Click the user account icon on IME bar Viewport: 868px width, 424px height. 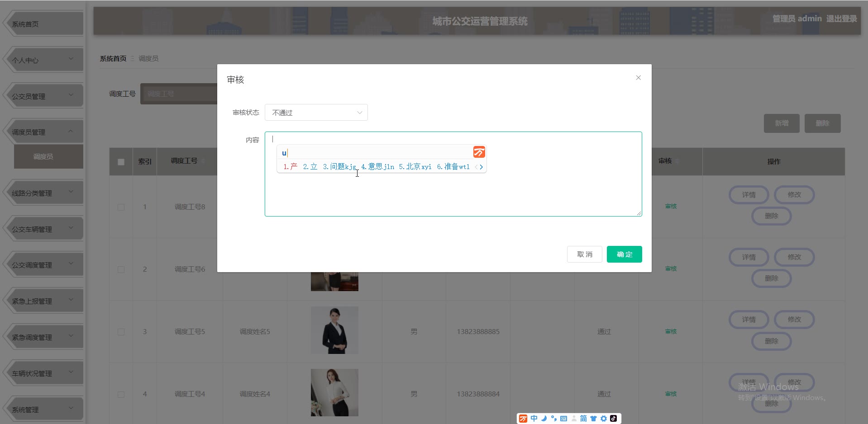click(x=574, y=419)
